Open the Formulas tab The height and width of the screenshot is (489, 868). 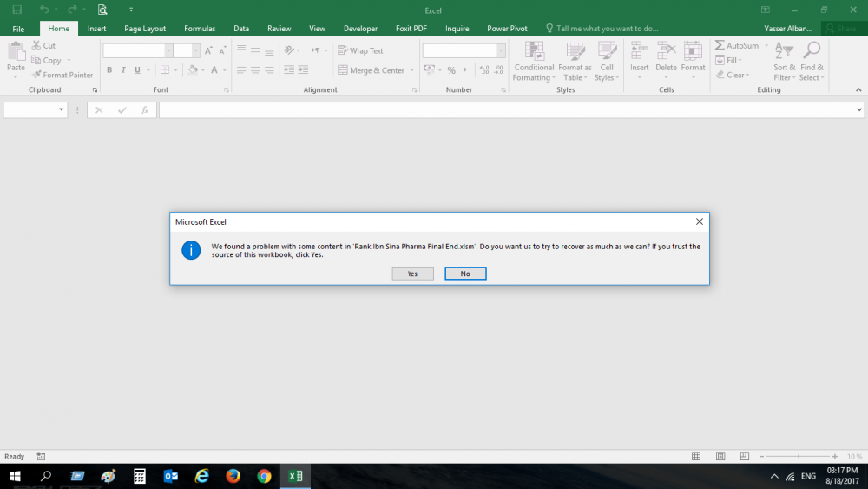(200, 29)
